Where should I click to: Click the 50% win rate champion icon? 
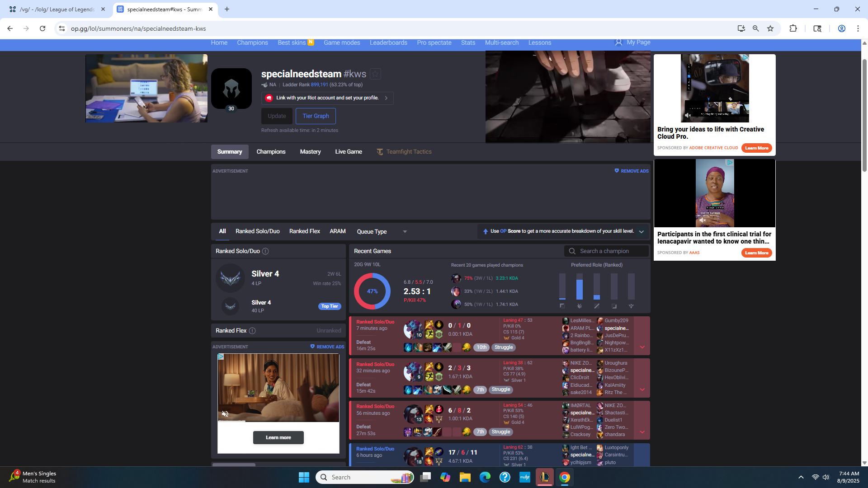pos(456,305)
